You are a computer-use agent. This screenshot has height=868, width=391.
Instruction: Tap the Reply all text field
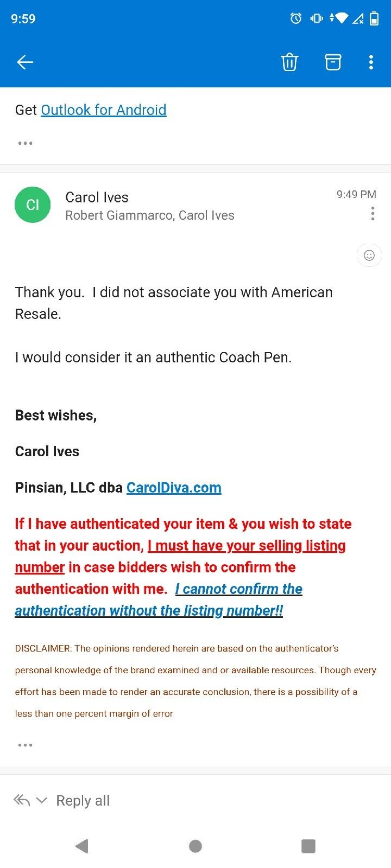83,801
